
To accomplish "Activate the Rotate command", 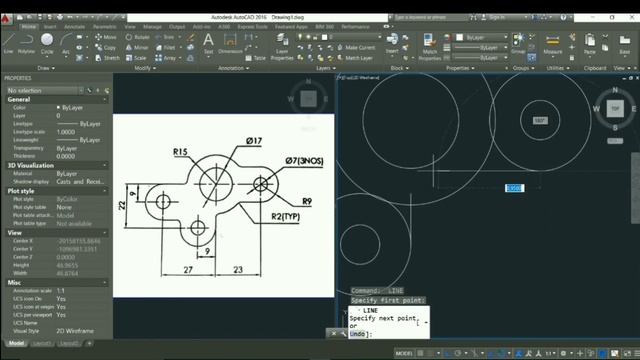I will (x=138, y=37).
